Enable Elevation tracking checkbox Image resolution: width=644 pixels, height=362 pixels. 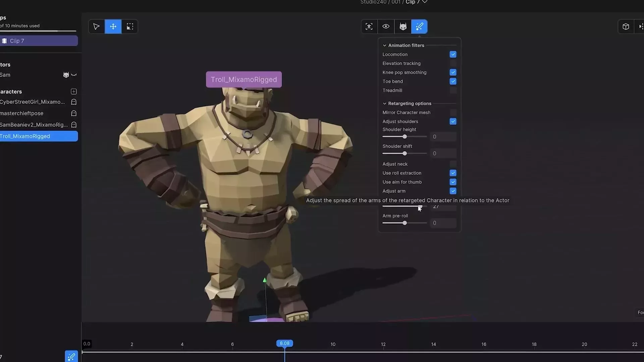pyautogui.click(x=453, y=63)
